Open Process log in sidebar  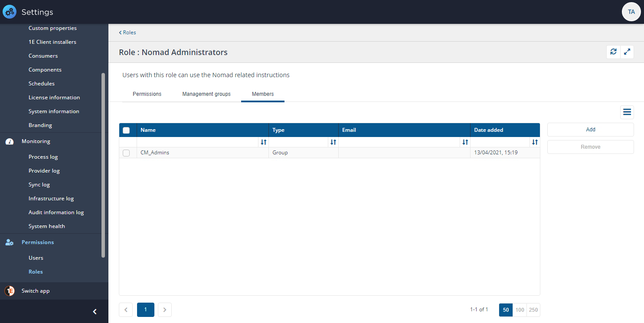click(43, 157)
